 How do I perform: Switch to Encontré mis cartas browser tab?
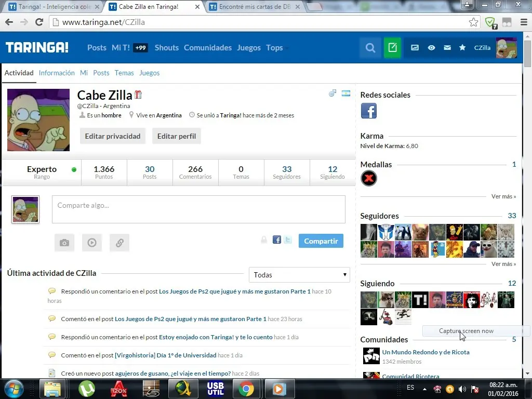pos(255,7)
